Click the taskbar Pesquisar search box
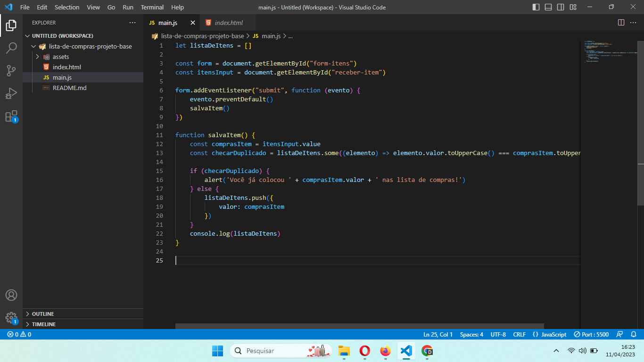644x362 pixels. 281,351
